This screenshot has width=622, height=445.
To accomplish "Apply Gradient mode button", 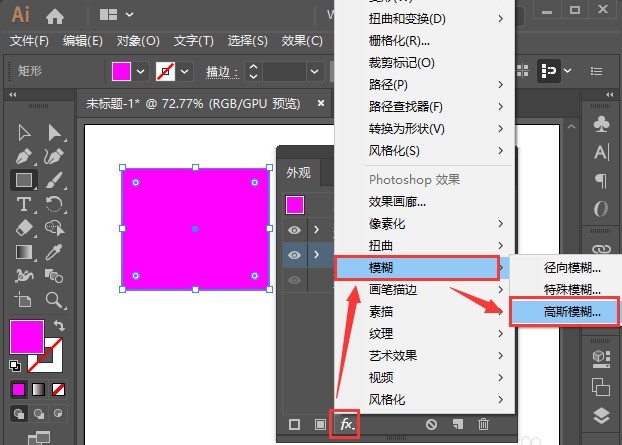I will [x=38, y=389].
